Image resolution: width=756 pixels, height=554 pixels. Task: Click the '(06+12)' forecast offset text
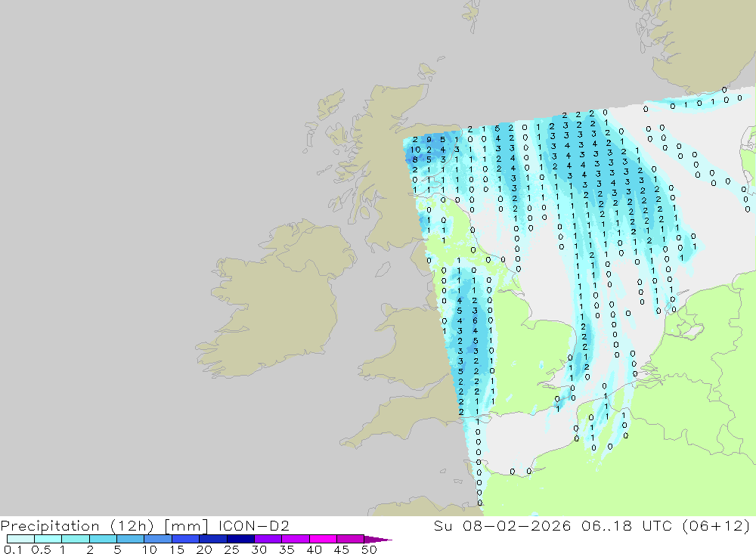(x=717, y=526)
